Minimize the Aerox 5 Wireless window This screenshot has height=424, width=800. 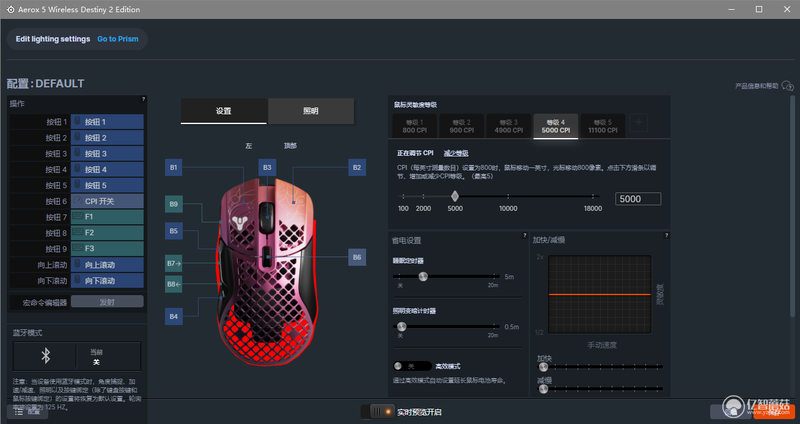coord(731,9)
